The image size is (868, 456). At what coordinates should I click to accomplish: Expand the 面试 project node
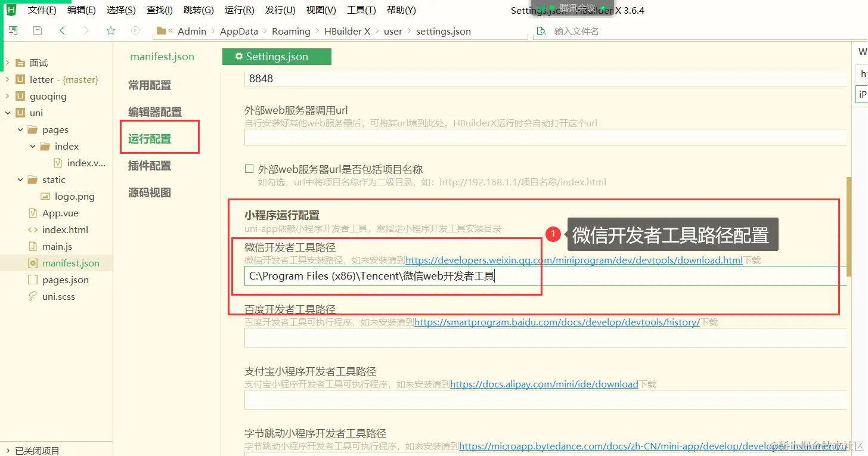pyautogui.click(x=7, y=63)
